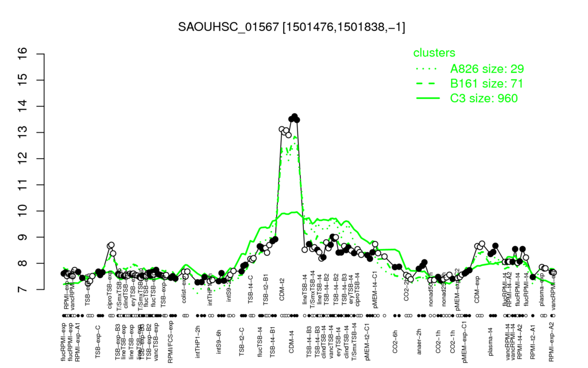Click the 'TSB-t2-B1' x-axis label
This screenshot has width=588, height=368.
[266, 289]
